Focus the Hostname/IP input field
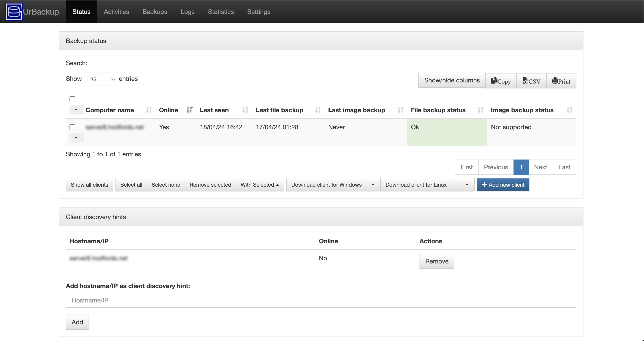Image resolution: width=644 pixels, height=341 pixels. click(321, 300)
